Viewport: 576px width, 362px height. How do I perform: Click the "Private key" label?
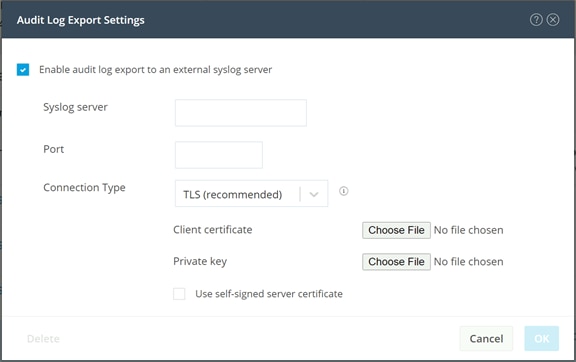pyautogui.click(x=200, y=261)
